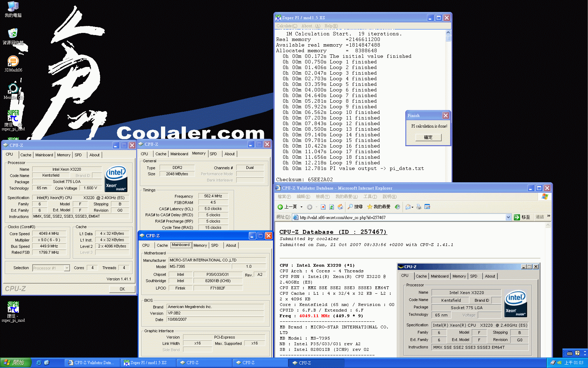
Task: Click the IE address URL field
Action: pos(401,217)
